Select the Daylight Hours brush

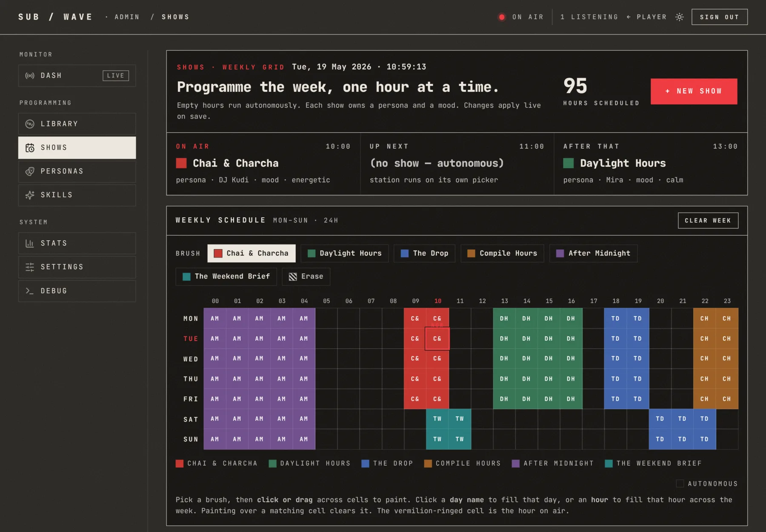345,253
